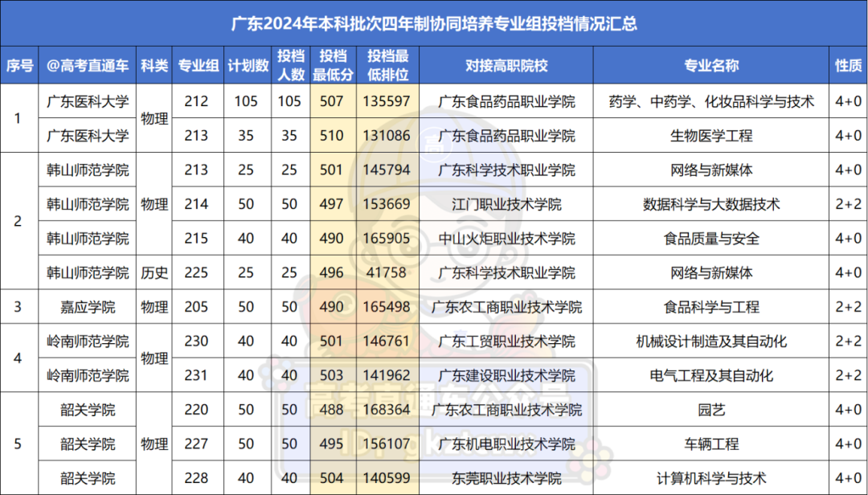Select the 性质 column header
The image size is (868, 495).
848,65
